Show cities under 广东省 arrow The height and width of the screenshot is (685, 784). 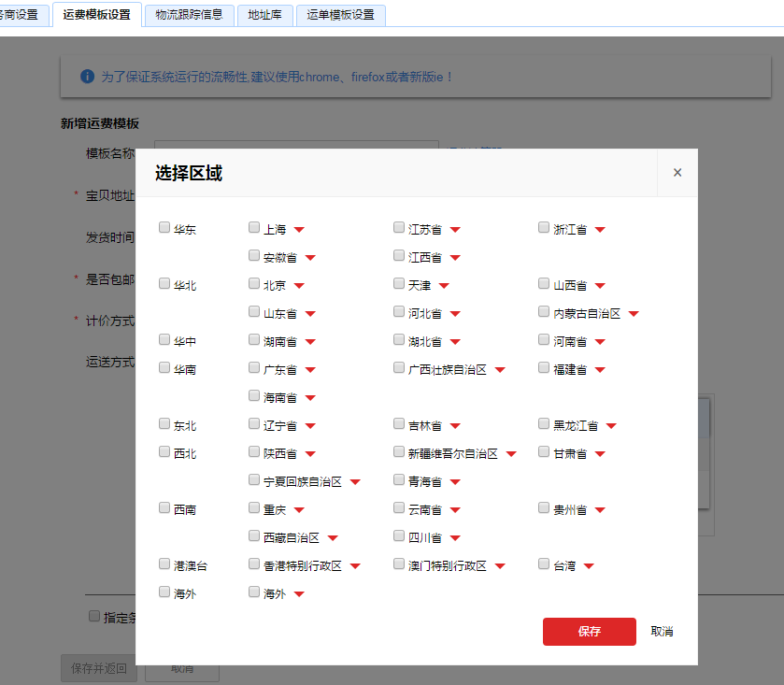coord(310,370)
